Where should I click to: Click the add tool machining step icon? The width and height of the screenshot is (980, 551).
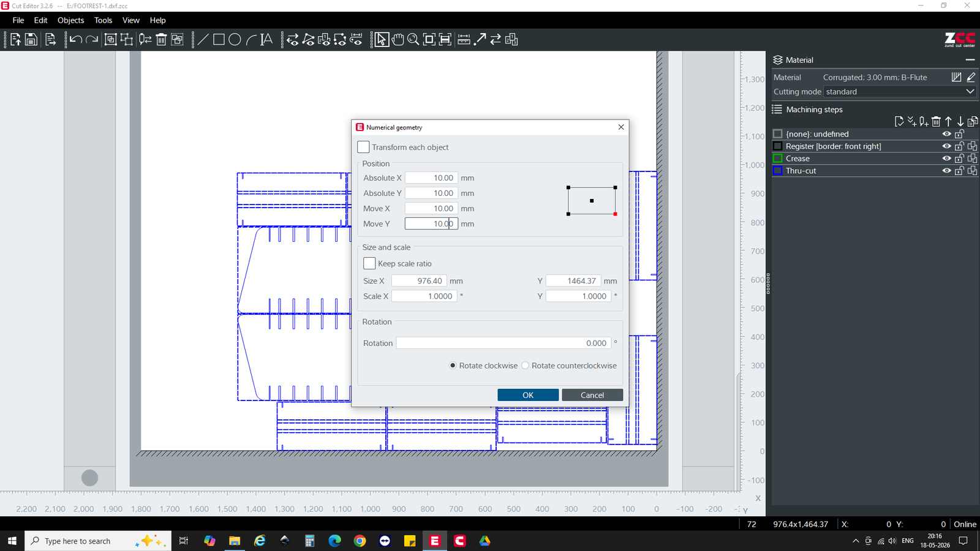[924, 121]
